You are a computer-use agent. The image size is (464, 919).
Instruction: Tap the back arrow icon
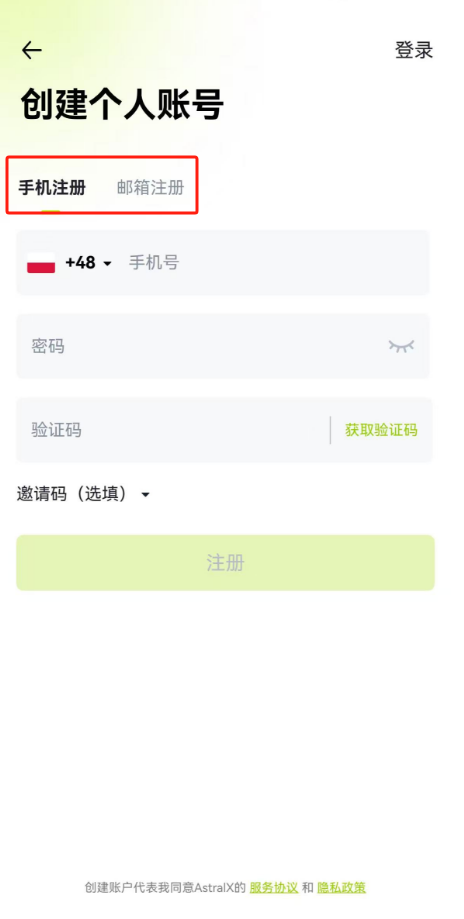32,50
